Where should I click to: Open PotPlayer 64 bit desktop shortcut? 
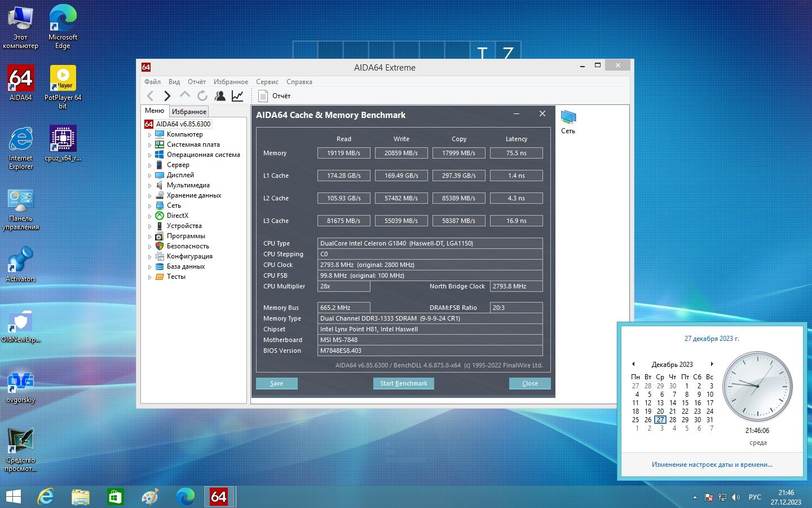(63, 87)
